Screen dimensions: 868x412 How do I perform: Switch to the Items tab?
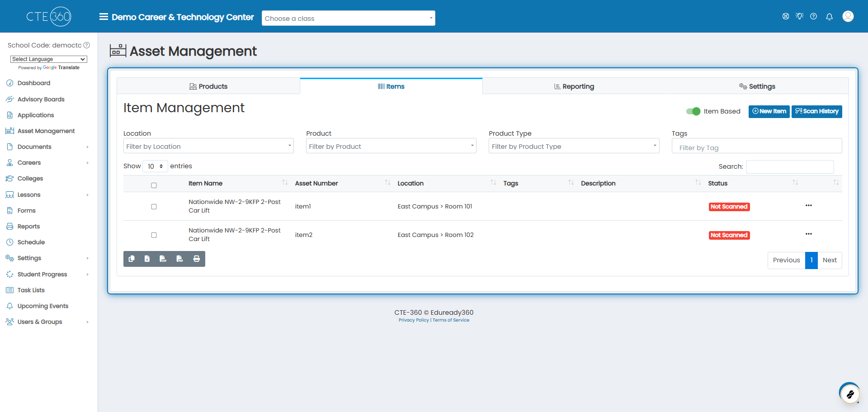391,86
